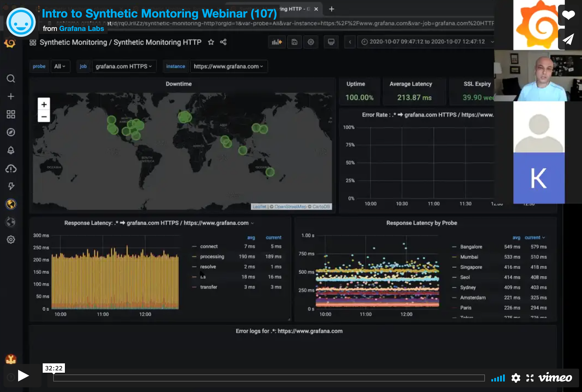Save the dashboard with the disk icon
The width and height of the screenshot is (582, 392).
[295, 42]
